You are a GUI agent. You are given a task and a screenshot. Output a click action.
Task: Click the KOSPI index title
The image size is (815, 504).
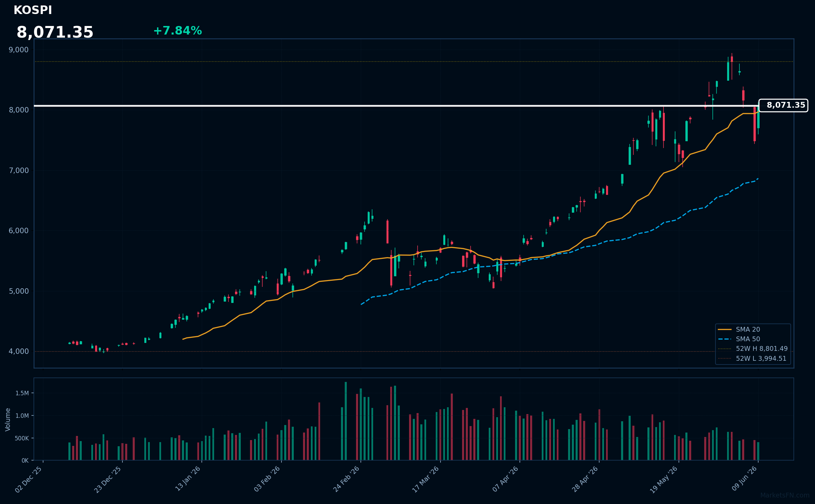pos(33,10)
